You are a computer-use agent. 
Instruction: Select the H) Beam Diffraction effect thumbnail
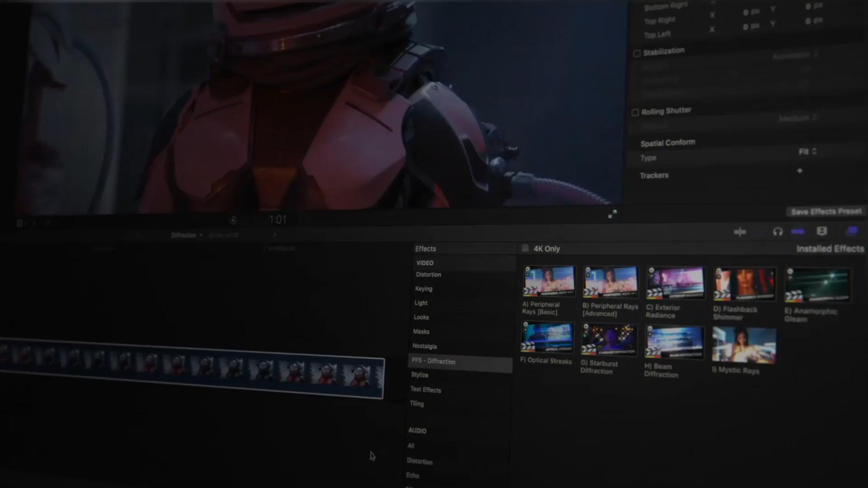(674, 343)
